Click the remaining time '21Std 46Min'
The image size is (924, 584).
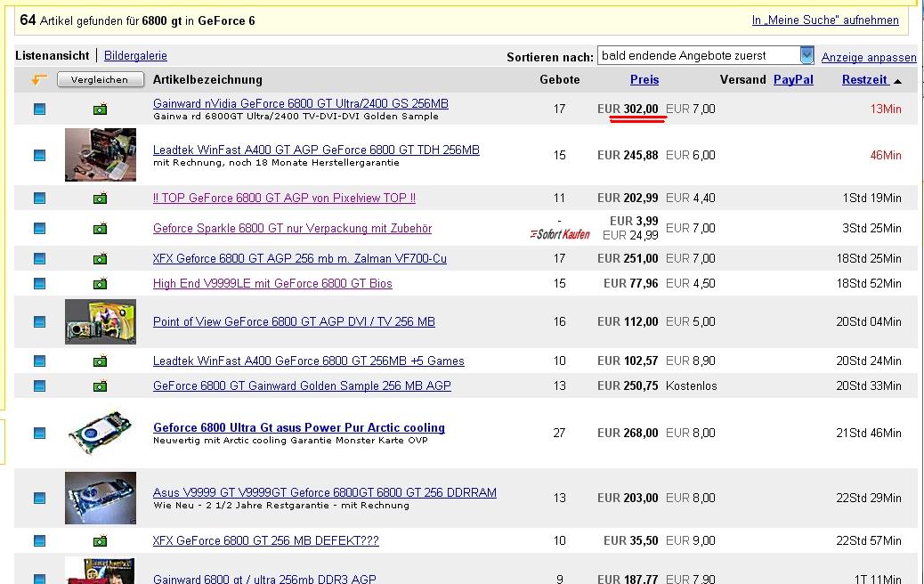coord(869,434)
